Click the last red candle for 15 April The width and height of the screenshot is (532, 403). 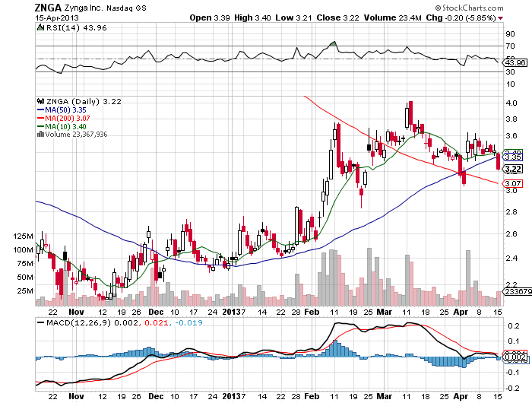point(498,162)
